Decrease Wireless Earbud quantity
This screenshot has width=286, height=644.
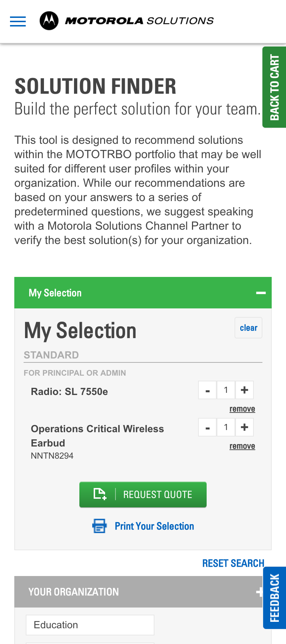point(208,427)
